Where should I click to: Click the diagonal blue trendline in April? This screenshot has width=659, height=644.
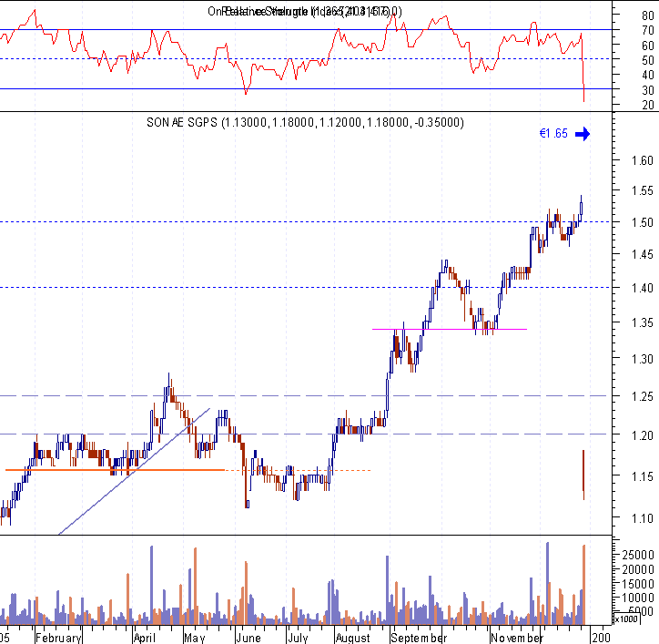(135, 471)
